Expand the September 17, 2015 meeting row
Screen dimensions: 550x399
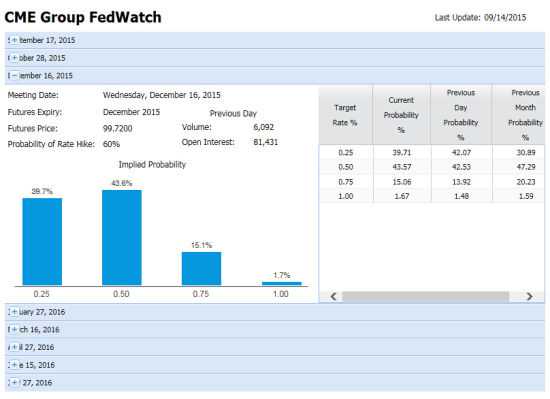pos(275,40)
